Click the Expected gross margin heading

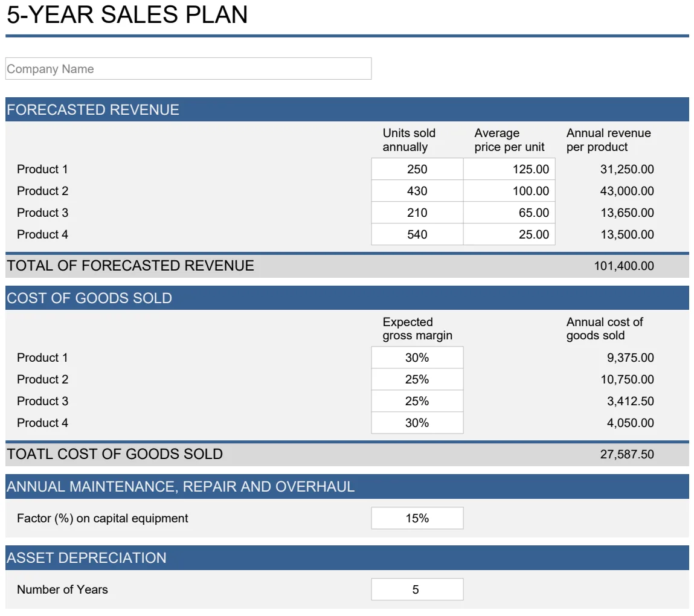coord(417,329)
